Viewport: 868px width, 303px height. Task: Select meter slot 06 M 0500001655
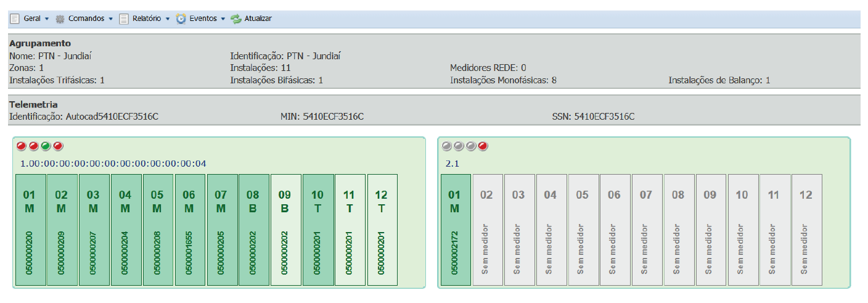(x=189, y=230)
